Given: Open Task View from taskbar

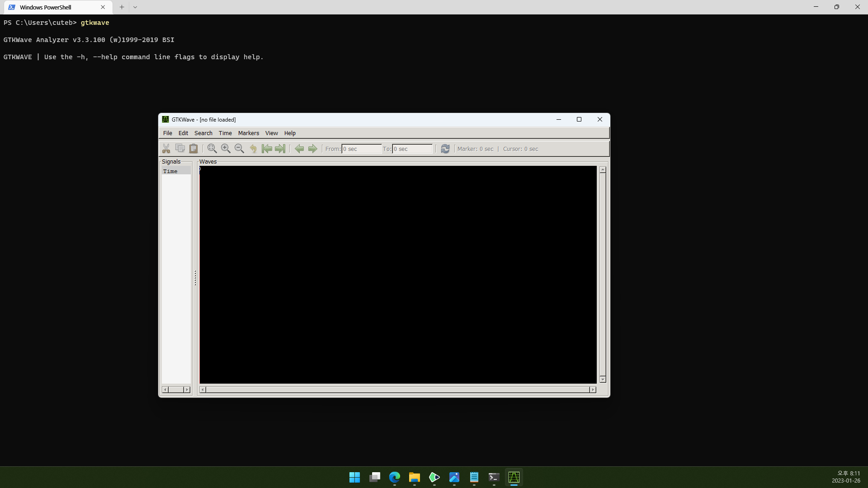Looking at the screenshot, I should pyautogui.click(x=375, y=477).
